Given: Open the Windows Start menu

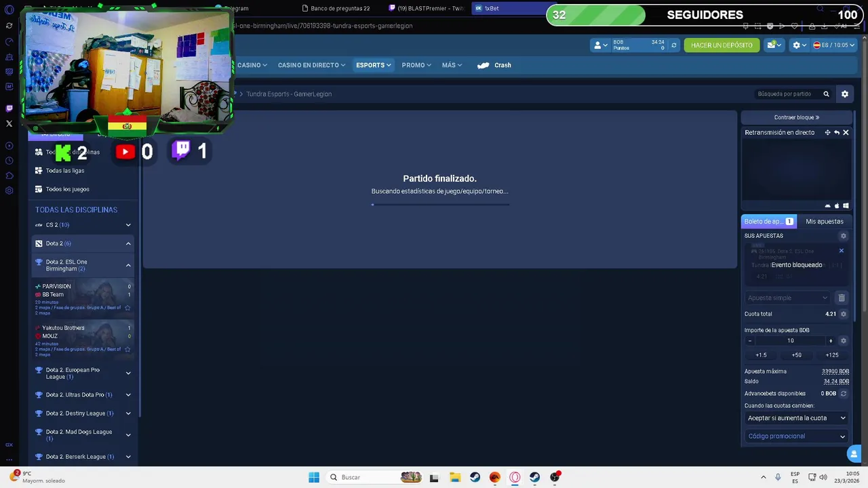Looking at the screenshot, I should 314,477.
